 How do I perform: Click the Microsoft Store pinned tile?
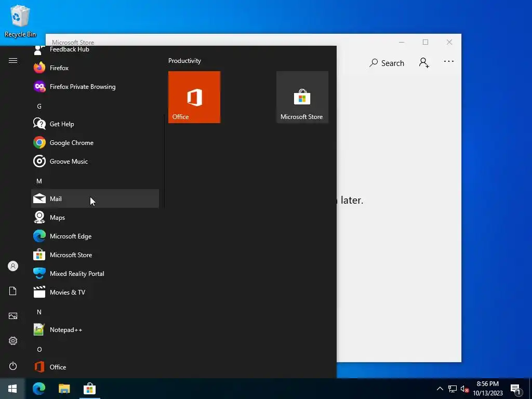[x=302, y=97]
